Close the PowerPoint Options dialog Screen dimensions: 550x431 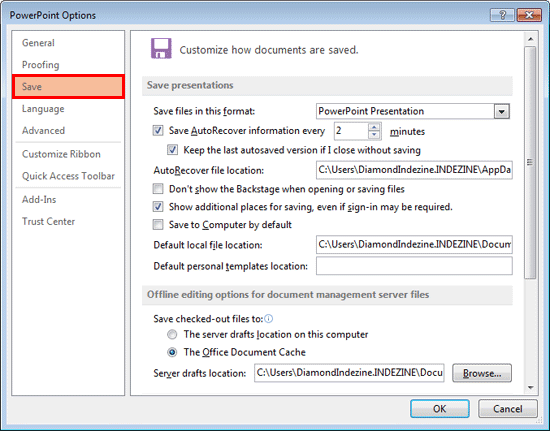529,15
